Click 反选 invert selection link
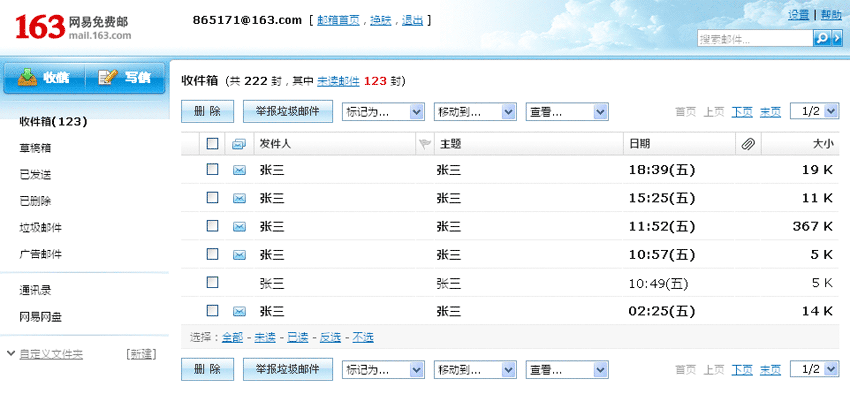The image size is (850, 394). 330,338
